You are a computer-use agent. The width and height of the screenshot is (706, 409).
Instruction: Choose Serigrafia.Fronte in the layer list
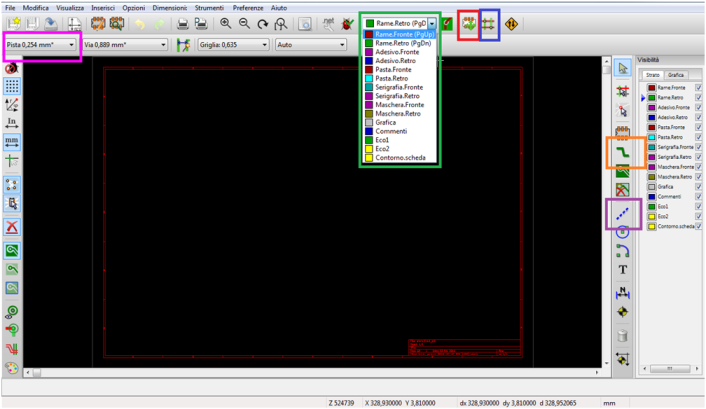(400, 87)
